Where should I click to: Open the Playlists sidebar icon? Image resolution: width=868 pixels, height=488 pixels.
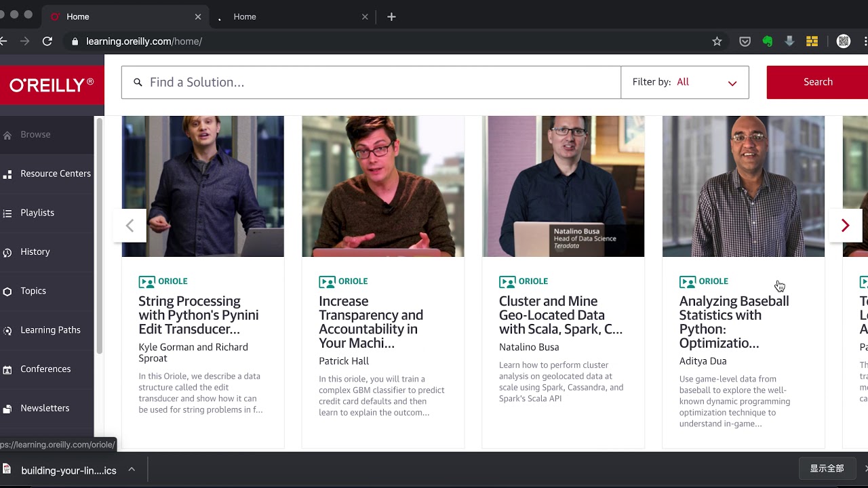[x=7, y=213]
